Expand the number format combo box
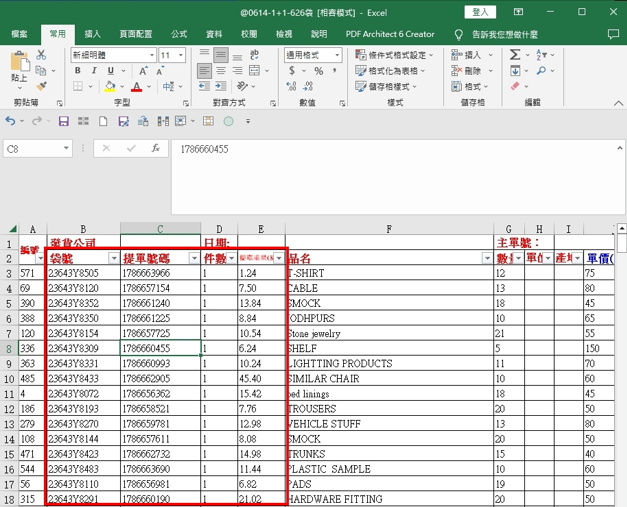627x507 pixels. (x=336, y=56)
